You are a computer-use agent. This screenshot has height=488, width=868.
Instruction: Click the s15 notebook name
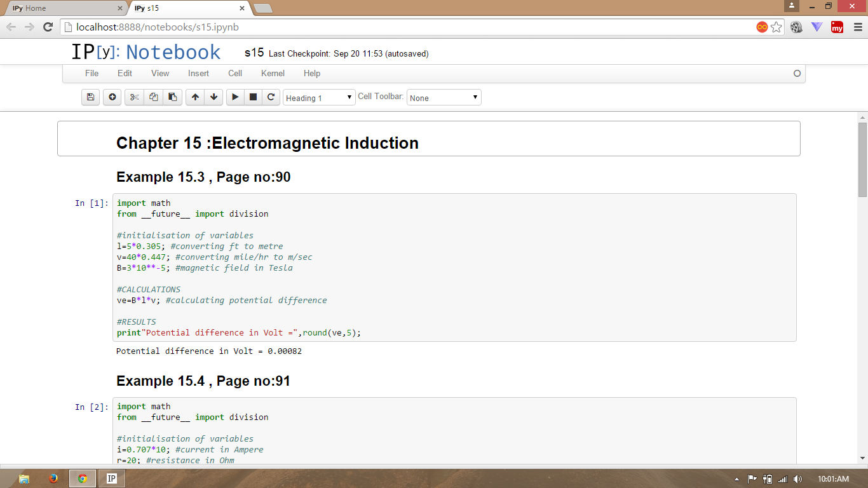pos(254,53)
